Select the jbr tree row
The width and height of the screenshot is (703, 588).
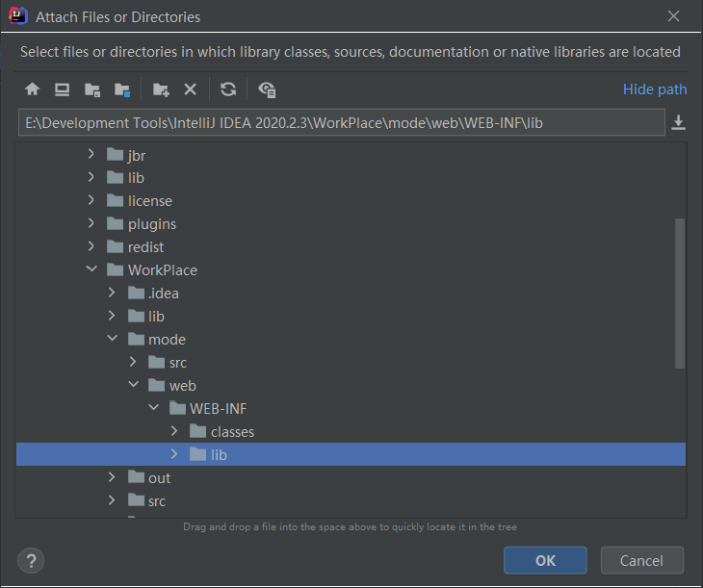pyautogui.click(x=351, y=155)
